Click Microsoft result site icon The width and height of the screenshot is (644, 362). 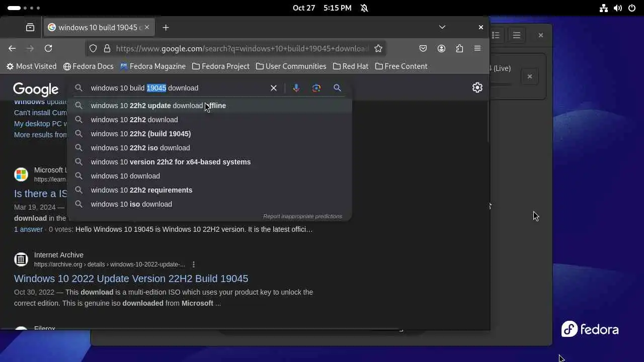tap(21, 174)
